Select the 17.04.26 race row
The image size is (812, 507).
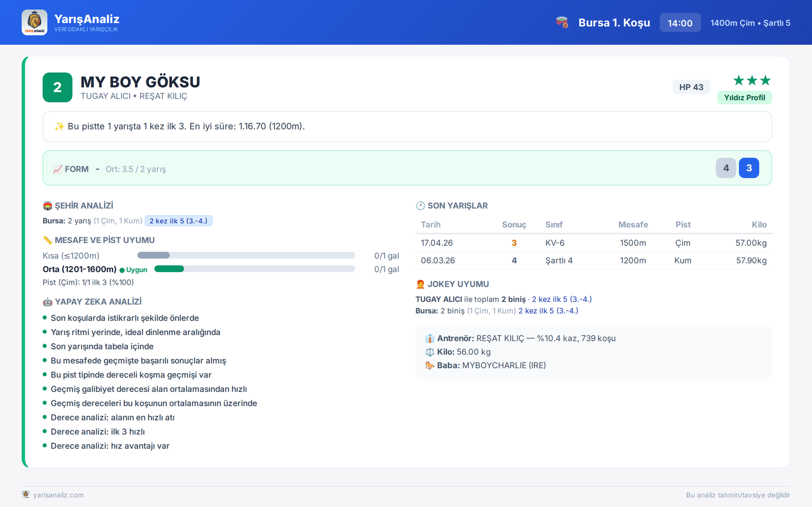593,243
